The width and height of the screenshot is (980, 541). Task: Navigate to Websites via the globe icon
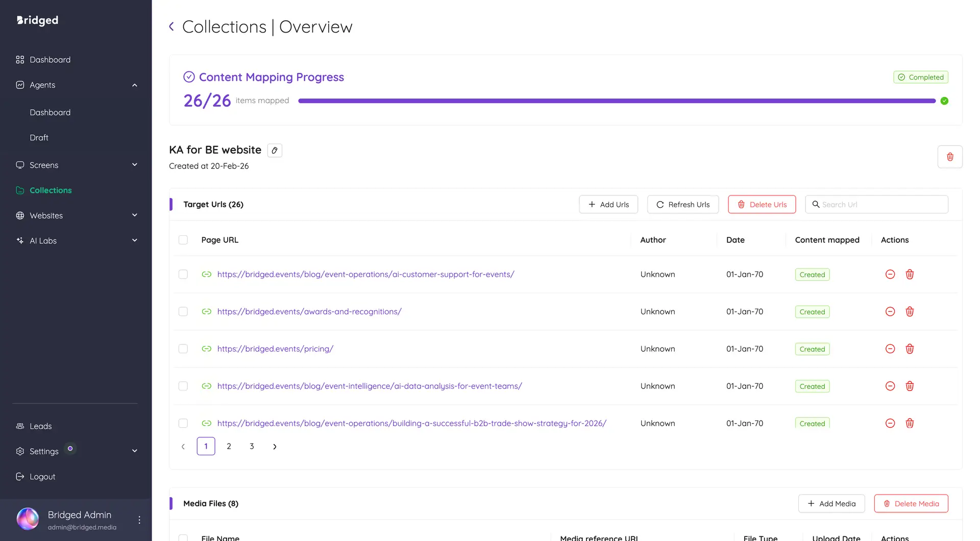coord(20,215)
